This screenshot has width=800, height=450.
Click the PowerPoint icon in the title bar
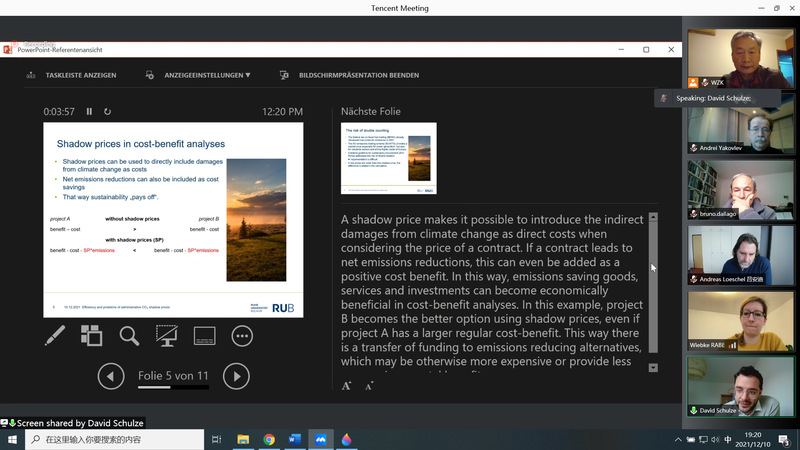pyautogui.click(x=8, y=49)
